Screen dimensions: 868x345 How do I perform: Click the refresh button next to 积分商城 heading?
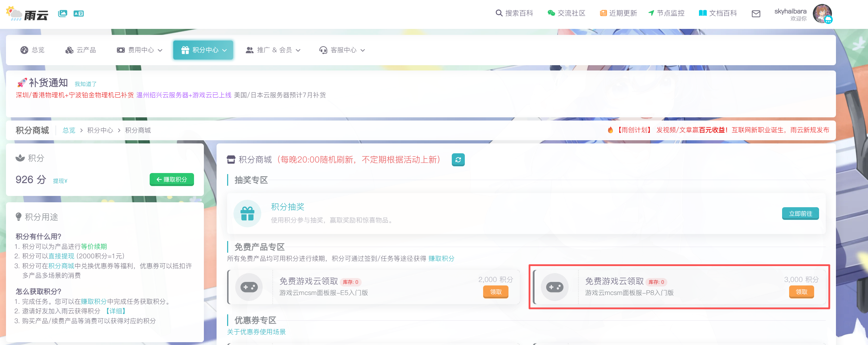click(458, 160)
